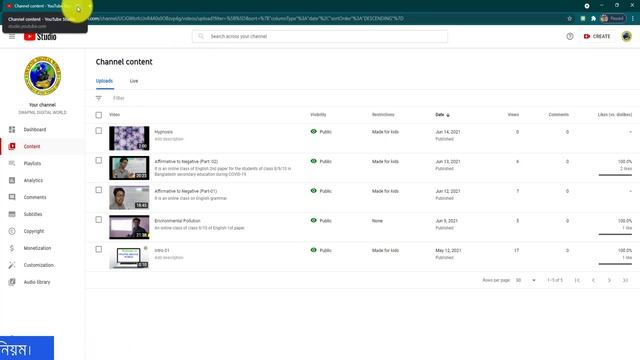Click the filter icon
The width and height of the screenshot is (640, 360).
99,98
